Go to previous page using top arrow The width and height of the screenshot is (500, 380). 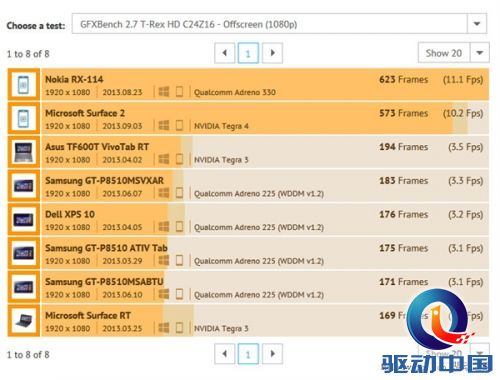(225, 53)
